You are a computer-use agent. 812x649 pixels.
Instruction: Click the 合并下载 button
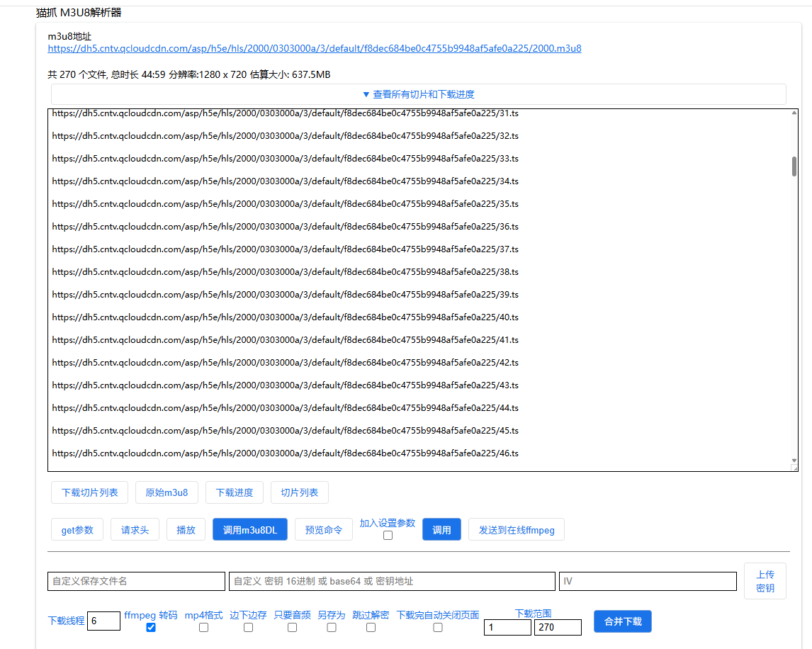(622, 621)
